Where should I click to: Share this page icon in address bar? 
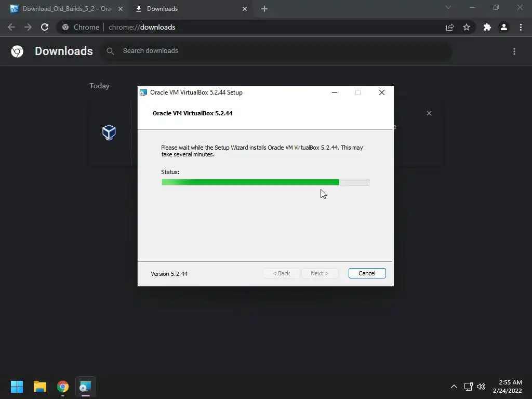[450, 27]
